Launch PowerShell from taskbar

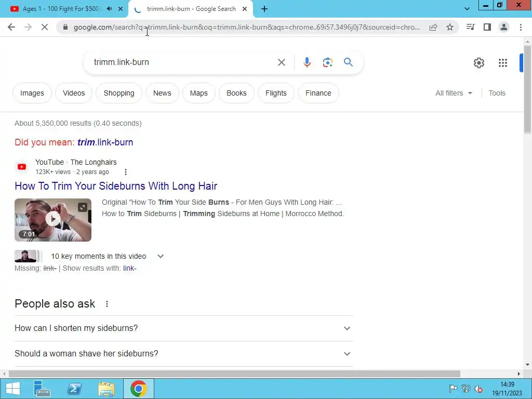point(74,389)
